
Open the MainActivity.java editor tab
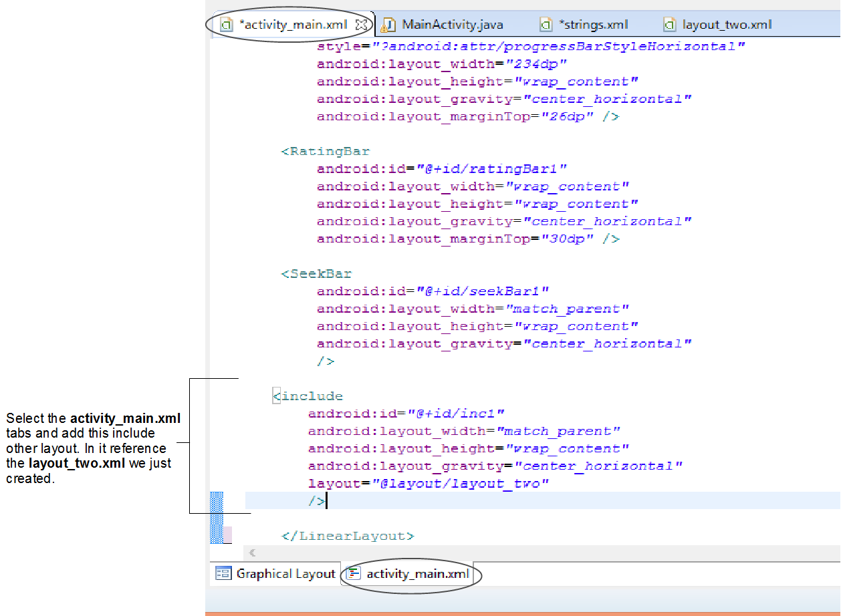[x=453, y=25]
